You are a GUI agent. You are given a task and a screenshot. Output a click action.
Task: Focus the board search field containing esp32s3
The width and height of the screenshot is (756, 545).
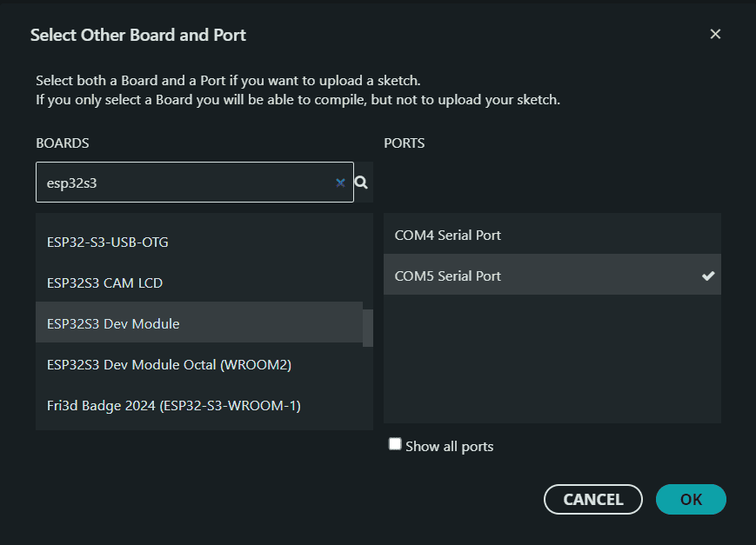[x=195, y=183]
